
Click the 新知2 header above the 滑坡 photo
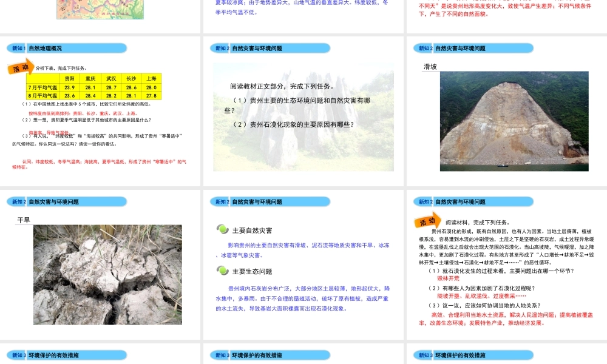coord(473,49)
